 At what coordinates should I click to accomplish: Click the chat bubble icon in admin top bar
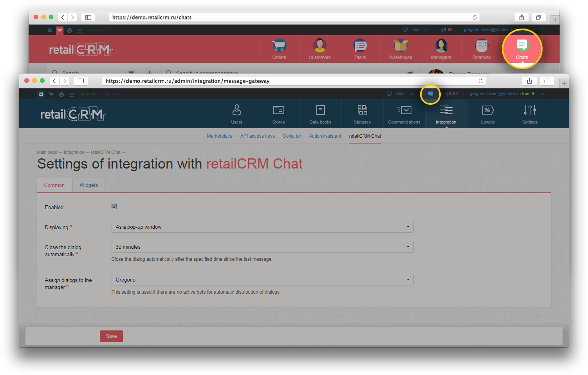430,94
